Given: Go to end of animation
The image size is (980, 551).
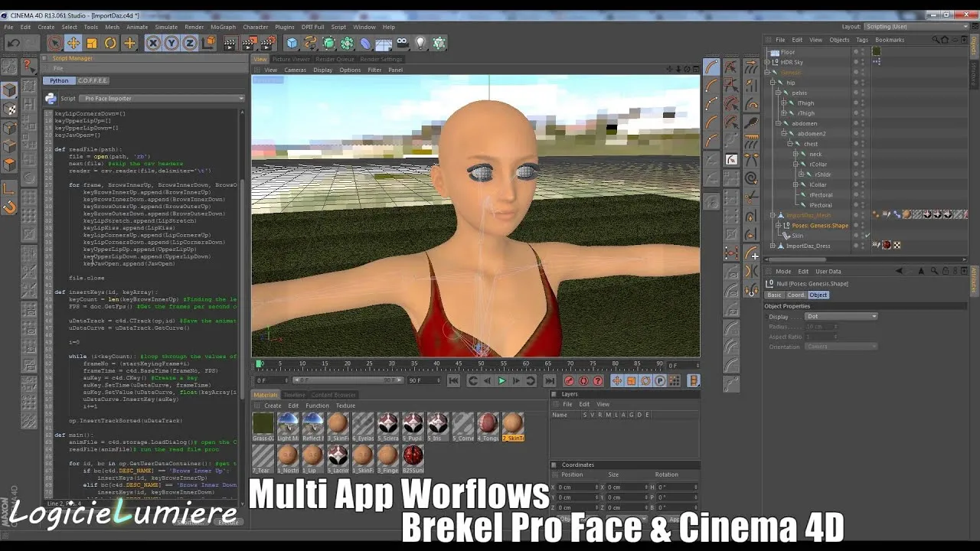Looking at the screenshot, I should (549, 380).
